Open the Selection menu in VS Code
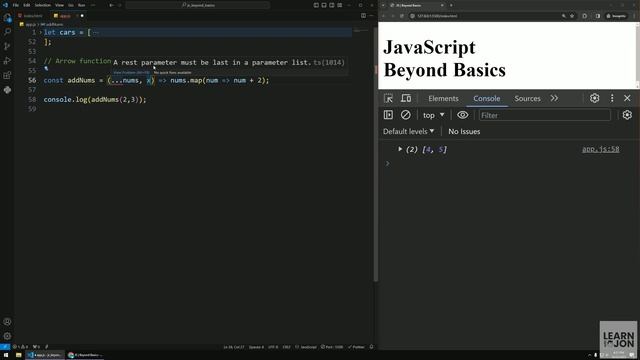640x360 pixels. 42,5
